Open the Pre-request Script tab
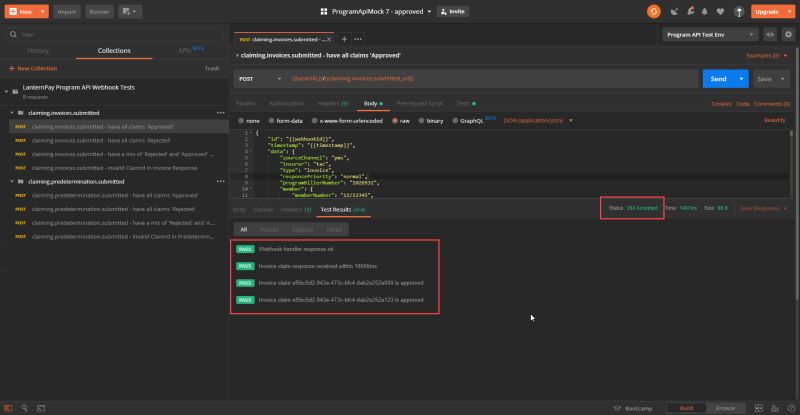This screenshot has height=415, width=800. tap(420, 104)
